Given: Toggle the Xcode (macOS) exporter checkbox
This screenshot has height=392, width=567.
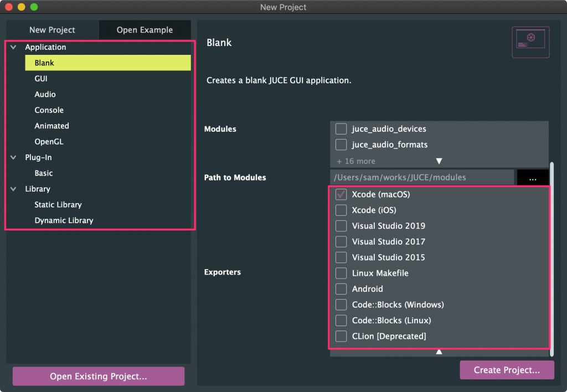Looking at the screenshot, I should click(x=341, y=194).
